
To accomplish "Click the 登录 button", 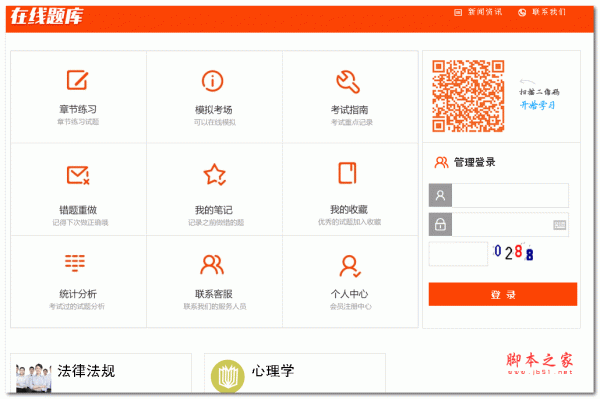I will tap(503, 294).
